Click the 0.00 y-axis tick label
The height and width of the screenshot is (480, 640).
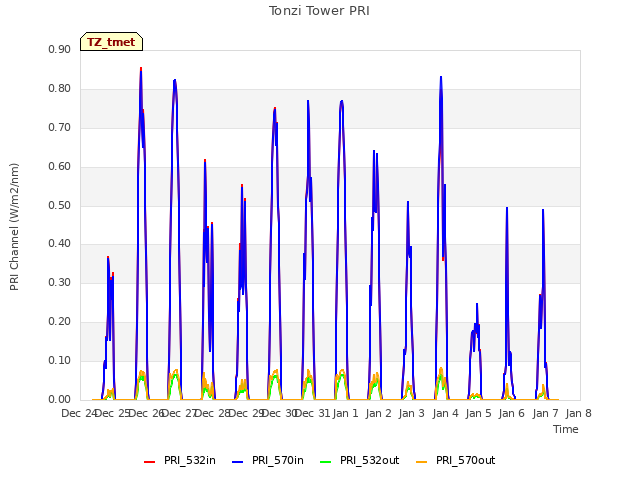coord(60,400)
